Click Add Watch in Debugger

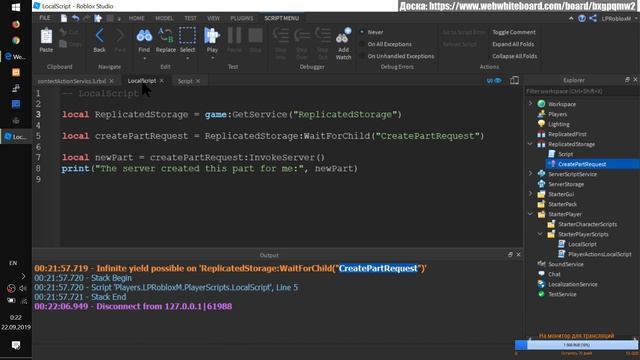pyautogui.click(x=343, y=44)
